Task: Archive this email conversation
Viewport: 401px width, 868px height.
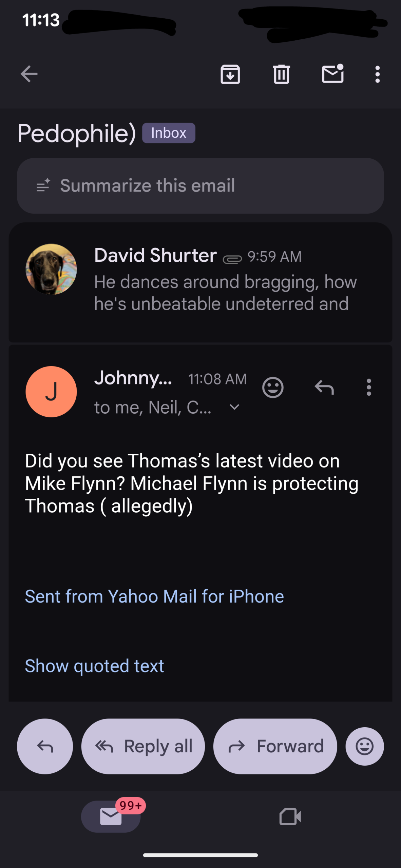Action: click(x=230, y=74)
